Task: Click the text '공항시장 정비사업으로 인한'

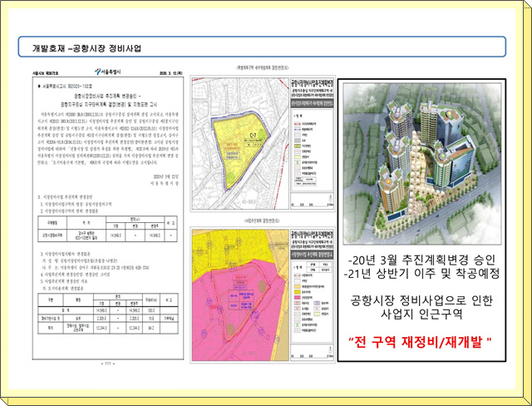Action: click(x=421, y=300)
